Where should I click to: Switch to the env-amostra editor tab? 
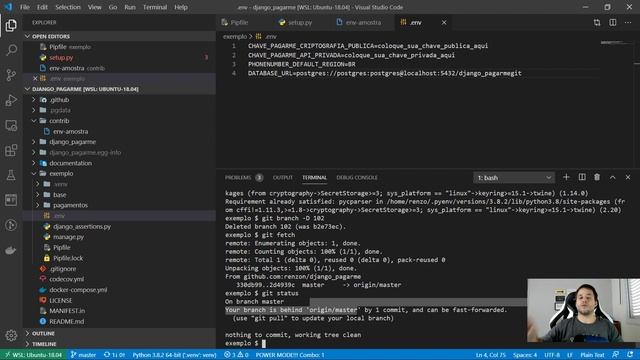(363, 22)
